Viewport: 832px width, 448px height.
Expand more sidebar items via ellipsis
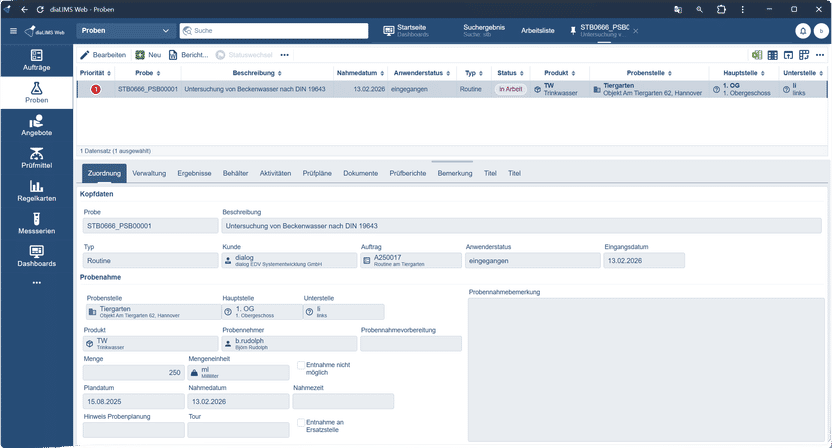click(x=36, y=282)
